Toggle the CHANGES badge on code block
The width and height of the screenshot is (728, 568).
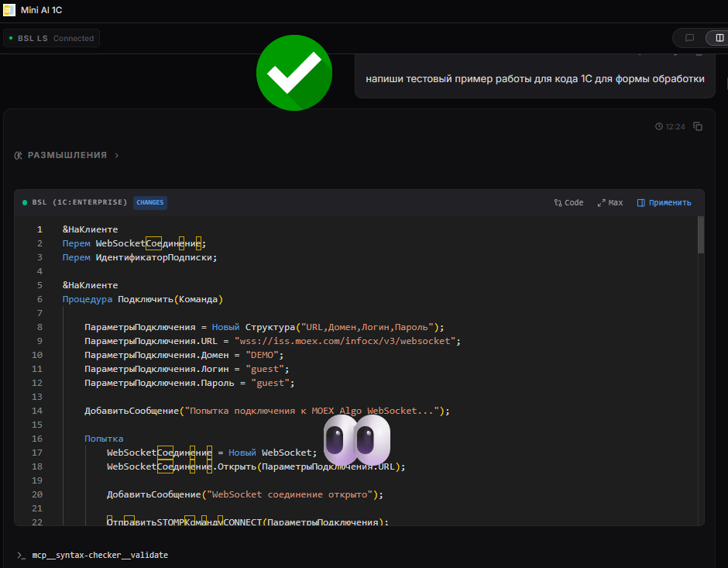(149, 202)
